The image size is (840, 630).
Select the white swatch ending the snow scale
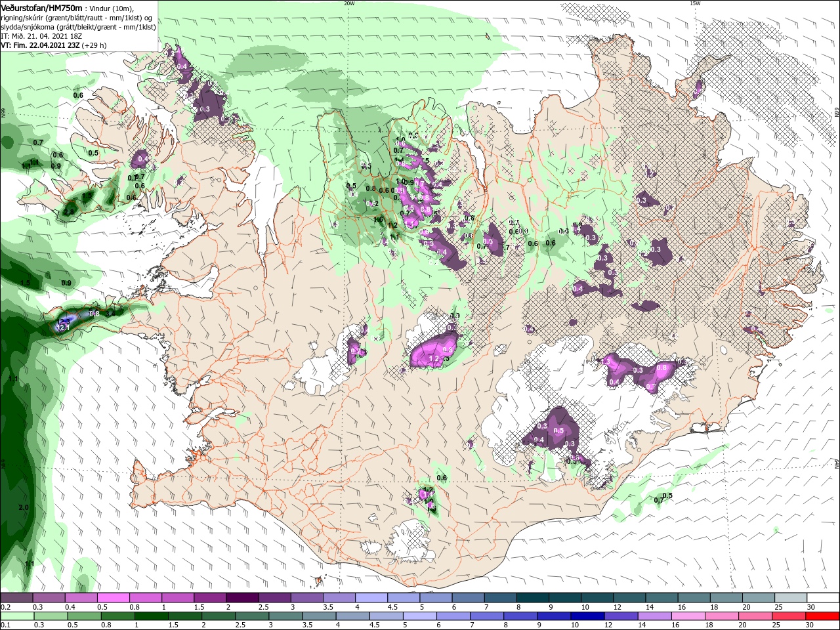pyautogui.click(x=824, y=598)
